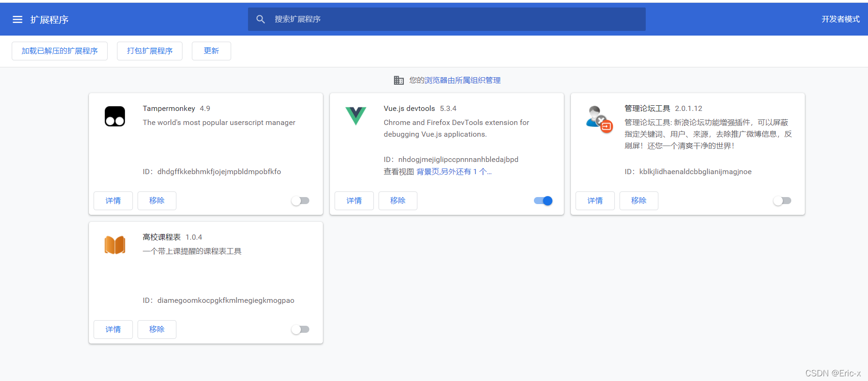Enable the Tampermonkey extension toggle

tap(300, 201)
